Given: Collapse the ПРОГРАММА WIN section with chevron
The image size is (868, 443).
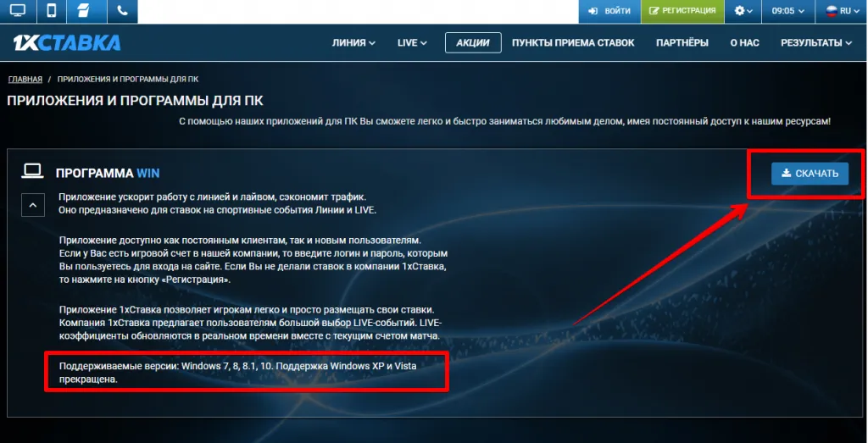Looking at the screenshot, I should coord(33,205).
